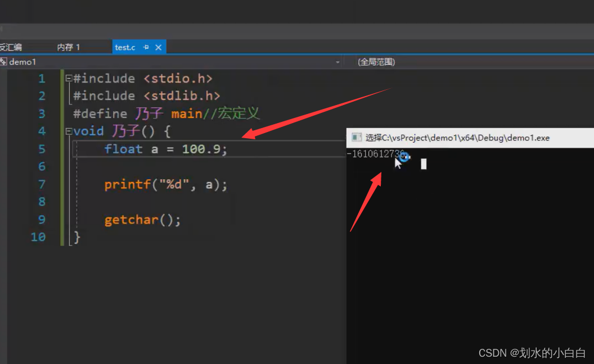Click line number 3 in gutter
594x364 pixels.
tap(42, 114)
